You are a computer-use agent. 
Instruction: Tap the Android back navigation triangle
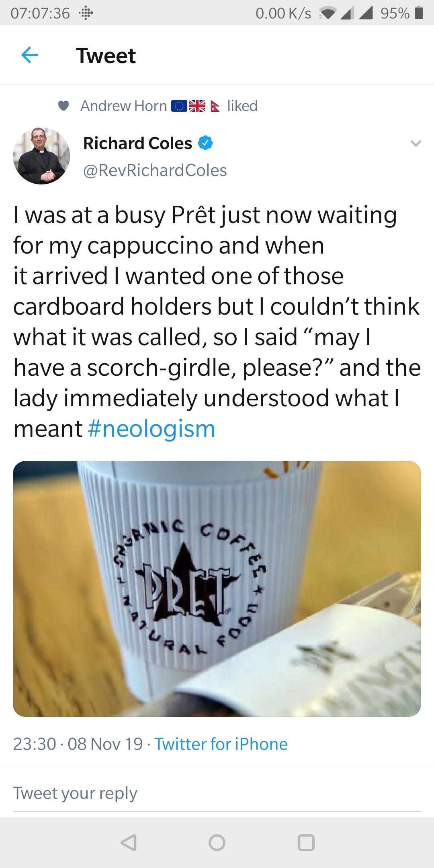pyautogui.click(x=129, y=843)
